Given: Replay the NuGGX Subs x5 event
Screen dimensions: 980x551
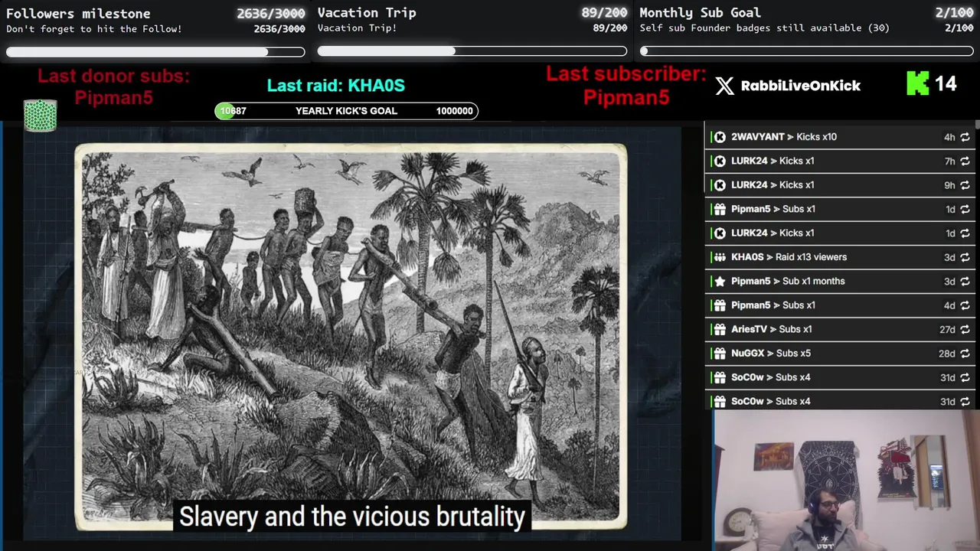Looking at the screenshot, I should (965, 354).
